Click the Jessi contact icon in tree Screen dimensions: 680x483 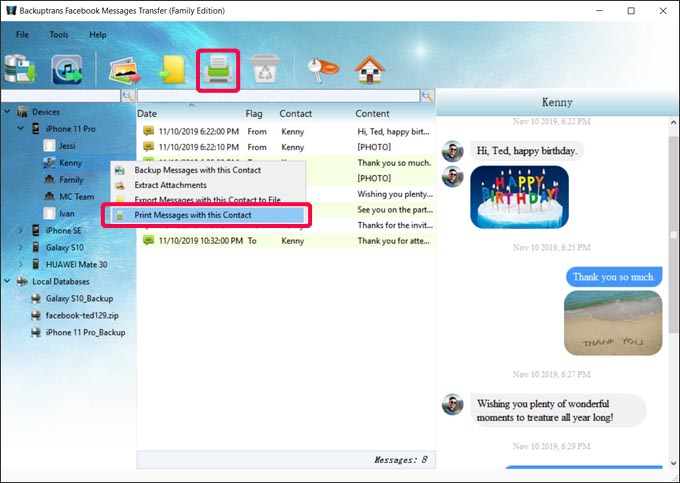(49, 145)
